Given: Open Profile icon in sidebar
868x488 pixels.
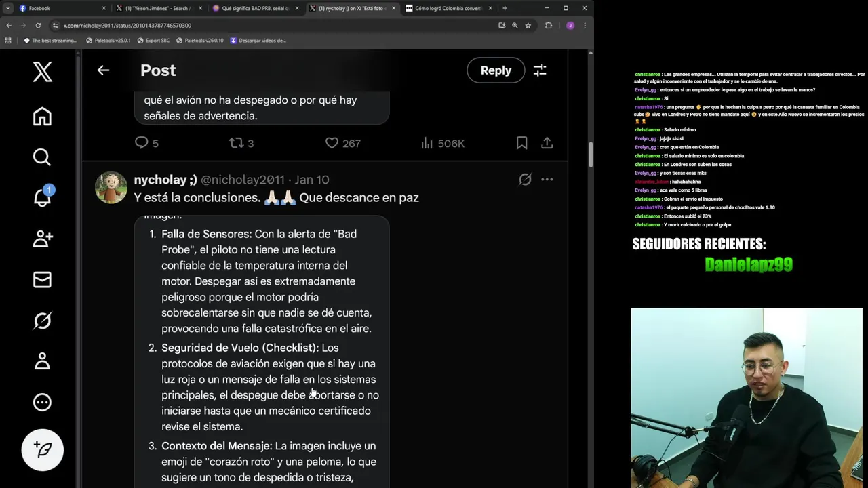Looking at the screenshot, I should pyautogui.click(x=42, y=361).
